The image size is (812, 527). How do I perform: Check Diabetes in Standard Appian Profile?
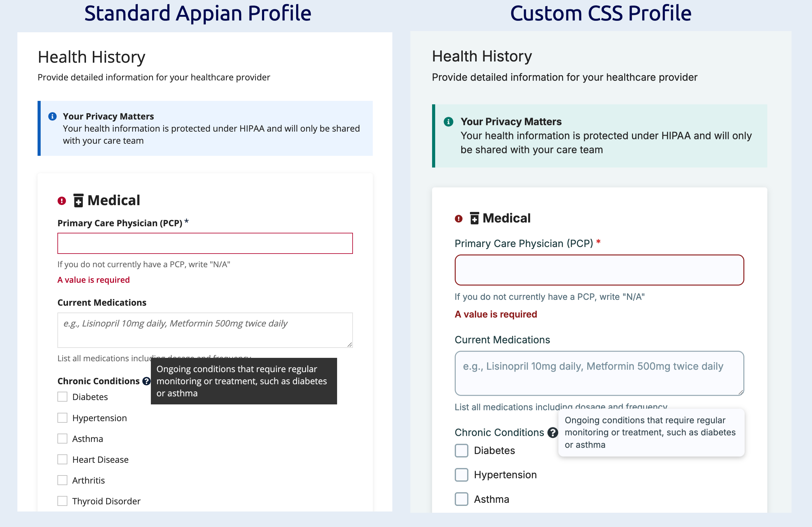click(x=62, y=397)
